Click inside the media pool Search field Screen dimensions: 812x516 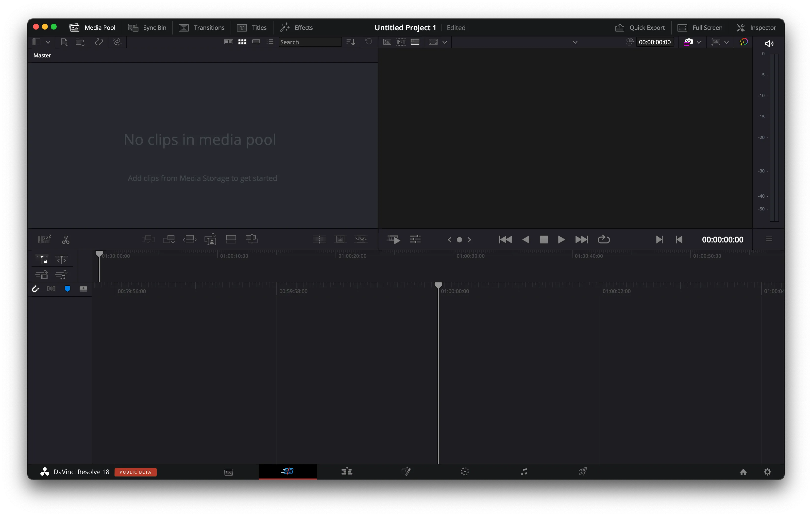[x=310, y=42]
